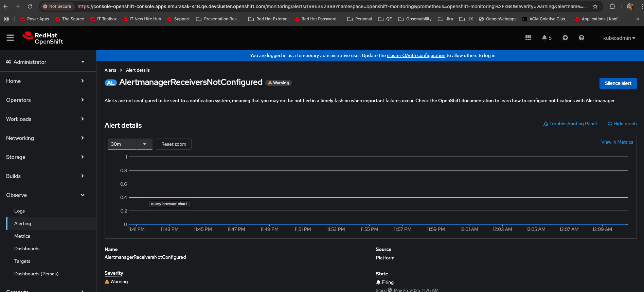This screenshot has height=292, width=644.
Task: Click the plus import icon in header
Action: point(565,38)
